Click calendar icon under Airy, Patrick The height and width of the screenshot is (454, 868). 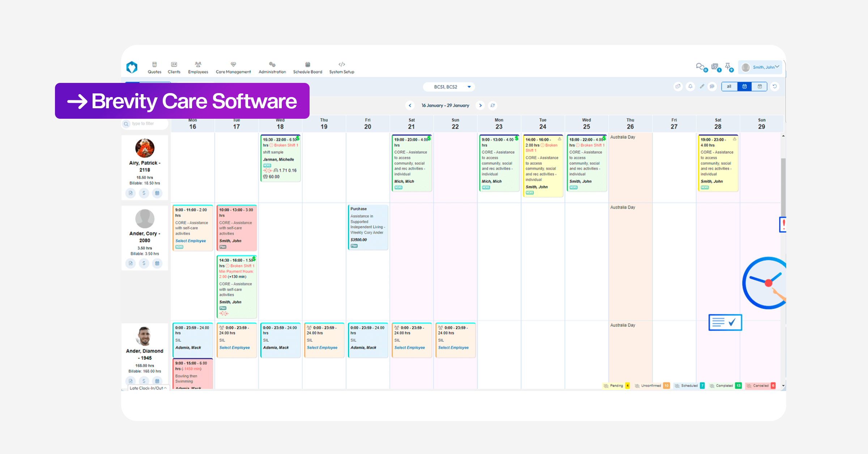pos(157,193)
